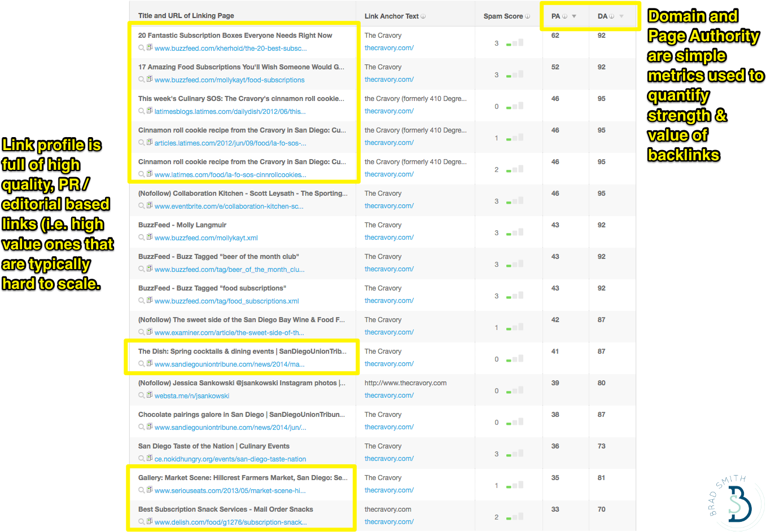Click magnifier icon beside www.latimes.com/food URL
The height and width of the screenshot is (532, 766).
[x=142, y=174]
